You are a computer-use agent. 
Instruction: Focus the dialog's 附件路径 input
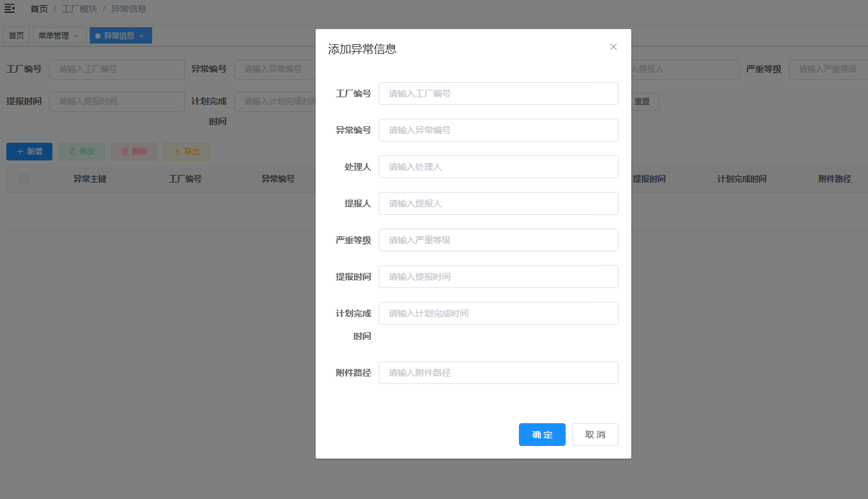[499, 373]
